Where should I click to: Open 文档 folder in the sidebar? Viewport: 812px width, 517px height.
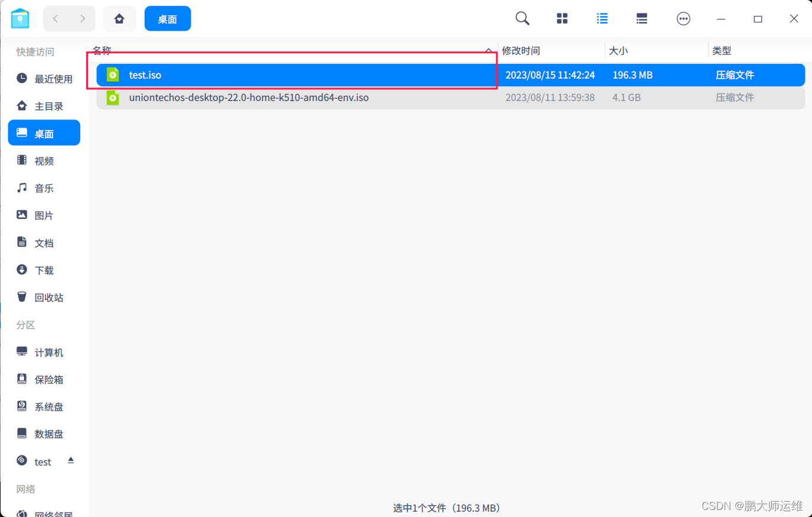tap(44, 243)
